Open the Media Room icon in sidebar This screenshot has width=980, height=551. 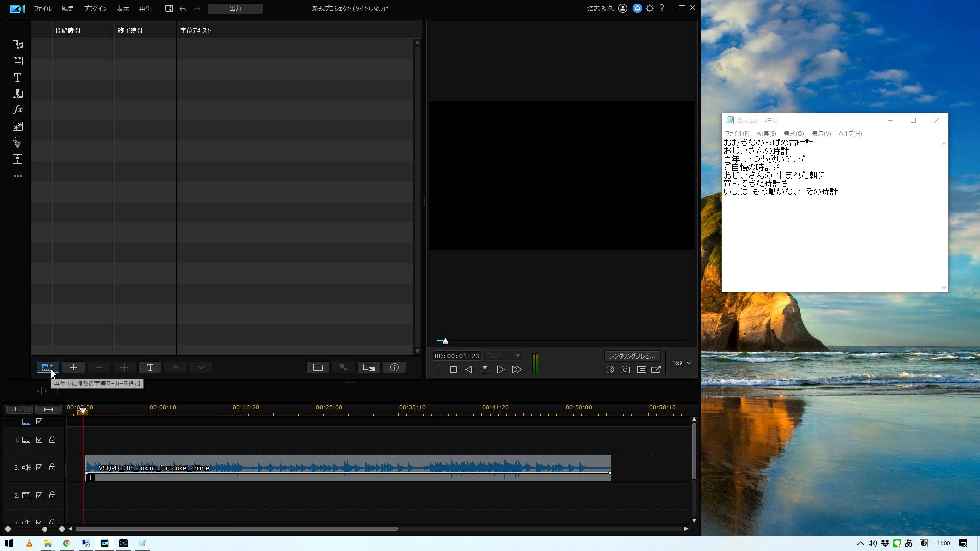(18, 45)
